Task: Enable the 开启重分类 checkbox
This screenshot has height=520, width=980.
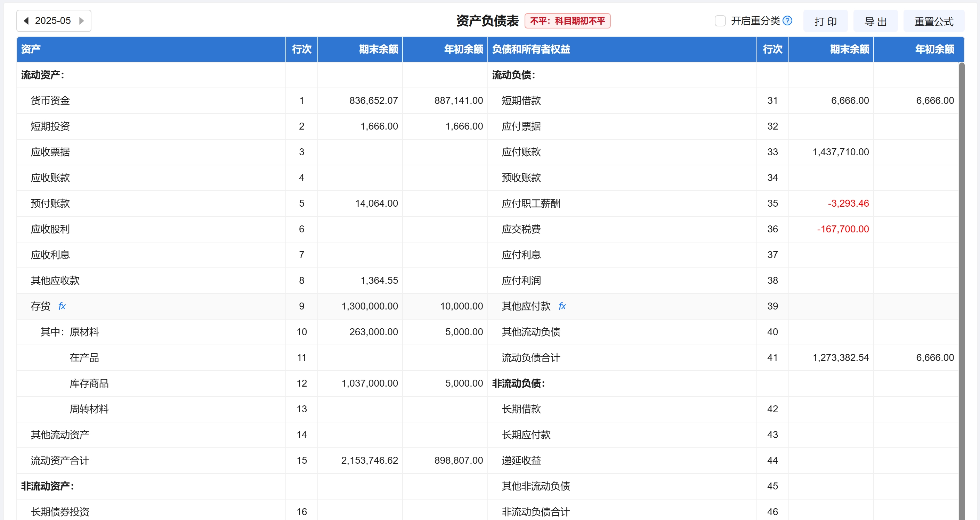Action: click(x=720, y=21)
